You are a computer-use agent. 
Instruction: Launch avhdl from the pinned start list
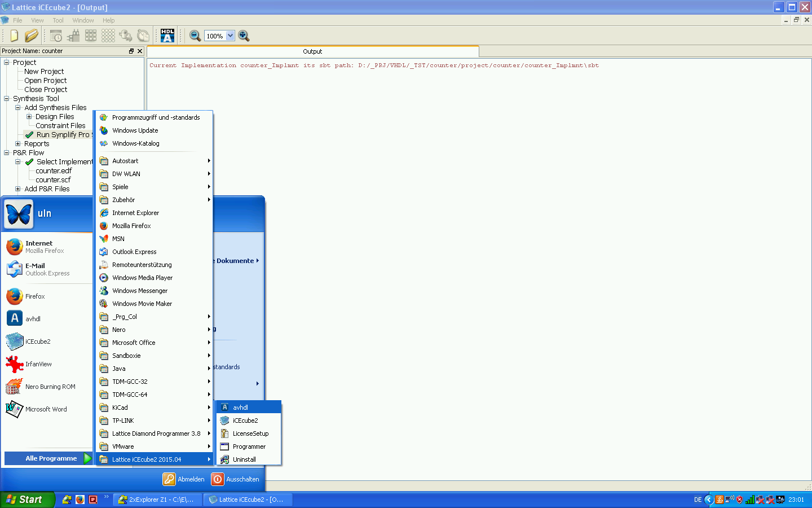click(x=47, y=319)
